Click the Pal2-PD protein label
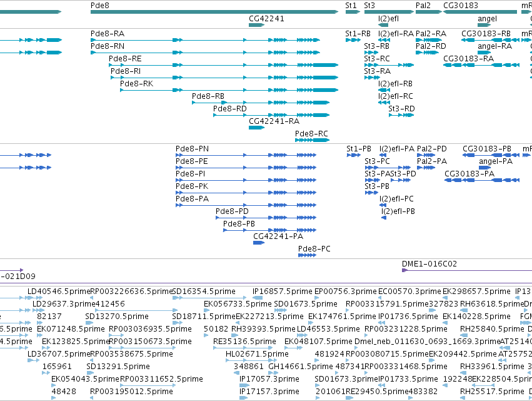The image size is (532, 401). click(431, 149)
